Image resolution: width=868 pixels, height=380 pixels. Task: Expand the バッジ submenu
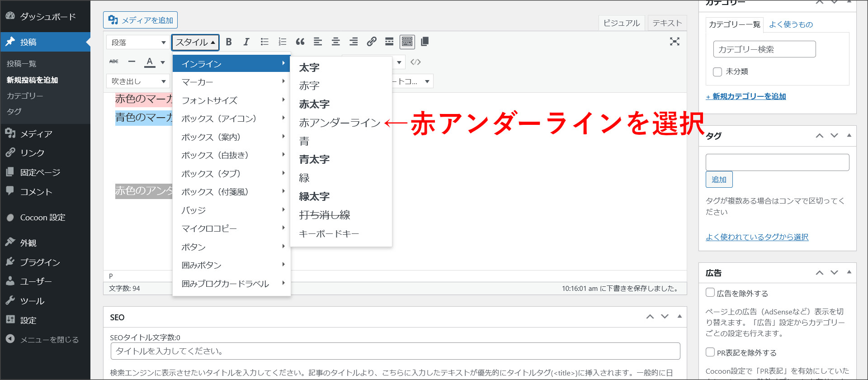click(x=231, y=210)
